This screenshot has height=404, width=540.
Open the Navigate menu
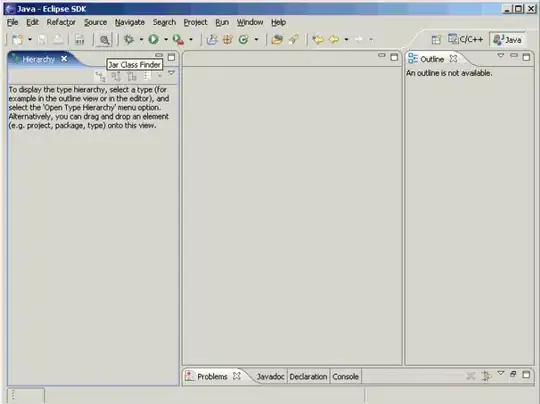[130, 22]
